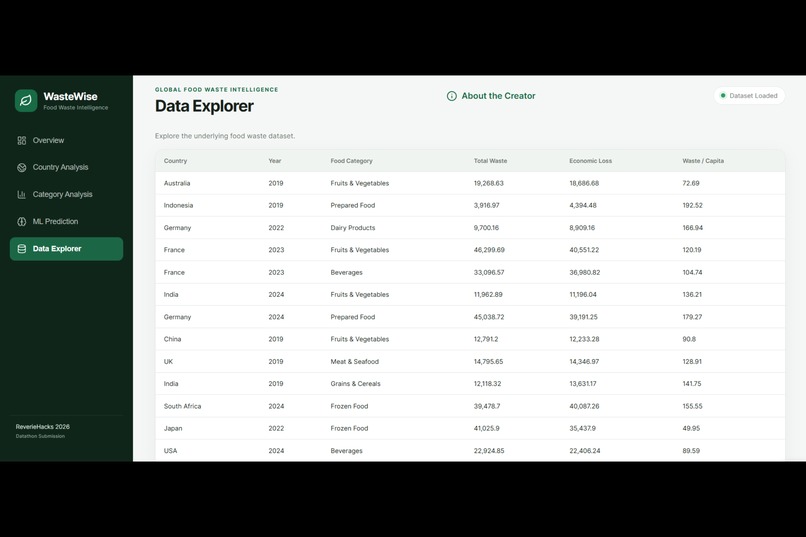
Task: Click the Dataset Loaded status badge
Action: click(749, 96)
